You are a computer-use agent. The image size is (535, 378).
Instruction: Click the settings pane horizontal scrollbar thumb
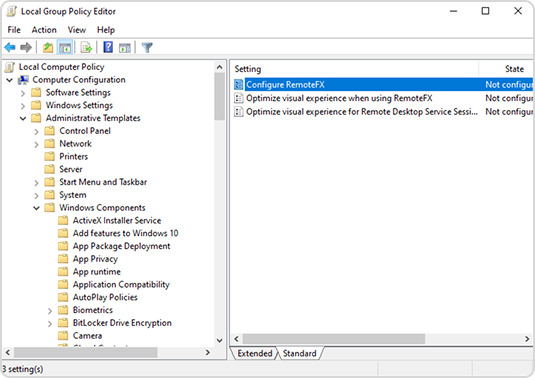click(334, 339)
